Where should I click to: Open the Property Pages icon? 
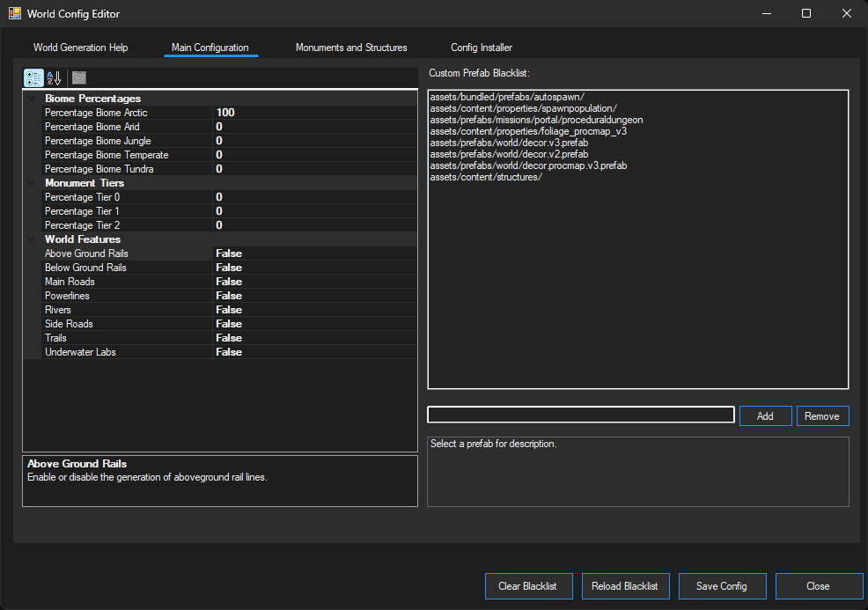[x=78, y=77]
